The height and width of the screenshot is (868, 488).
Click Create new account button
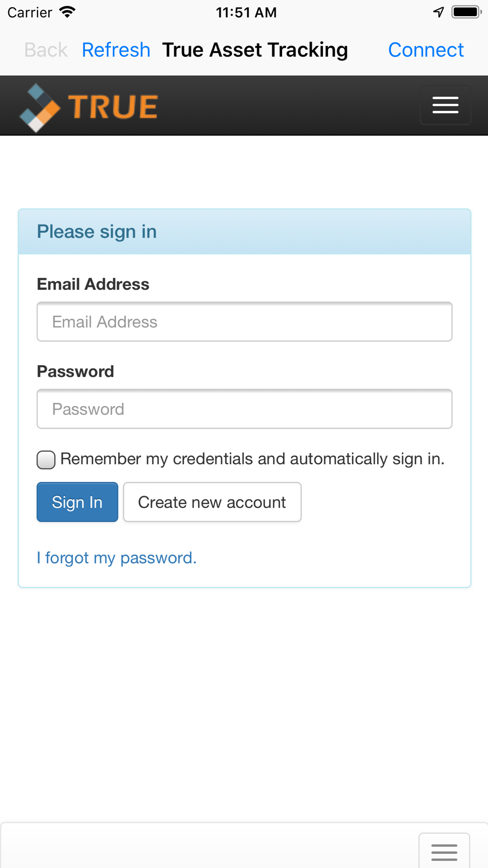point(212,502)
